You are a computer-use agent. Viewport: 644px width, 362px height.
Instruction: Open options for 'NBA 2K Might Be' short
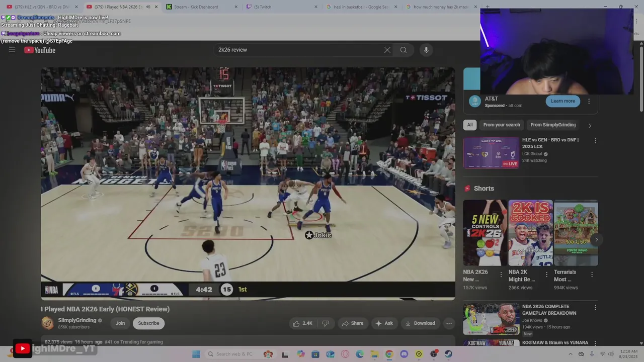[546, 275]
